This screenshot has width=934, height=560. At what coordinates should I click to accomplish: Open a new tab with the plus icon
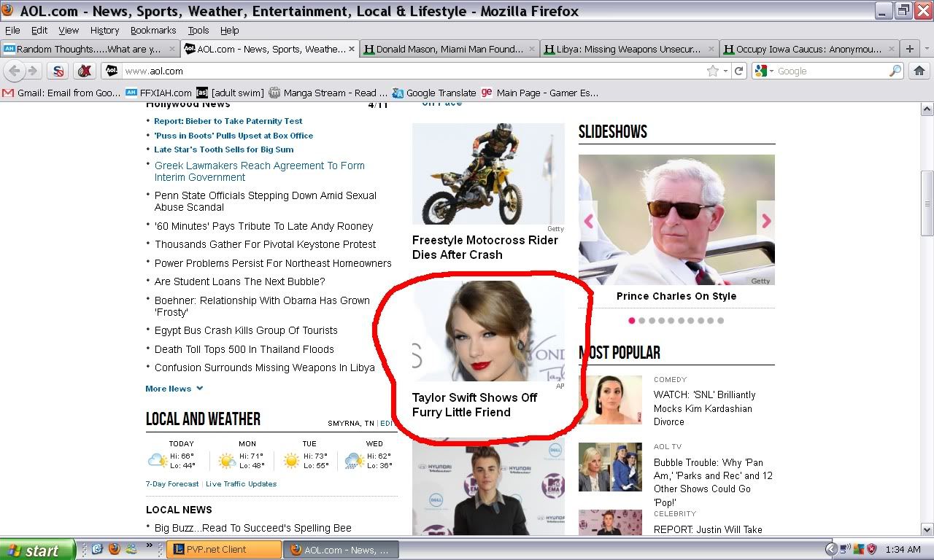coord(909,49)
